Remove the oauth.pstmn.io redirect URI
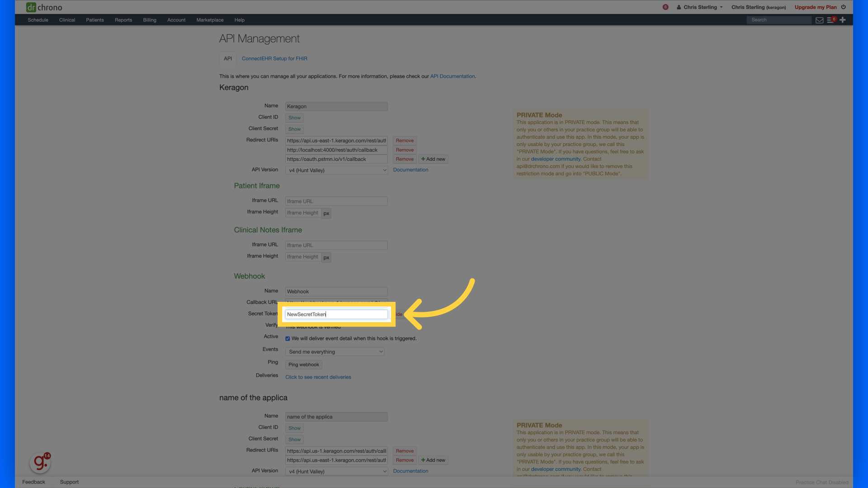Screen dimensions: 868x488 coord(405,159)
